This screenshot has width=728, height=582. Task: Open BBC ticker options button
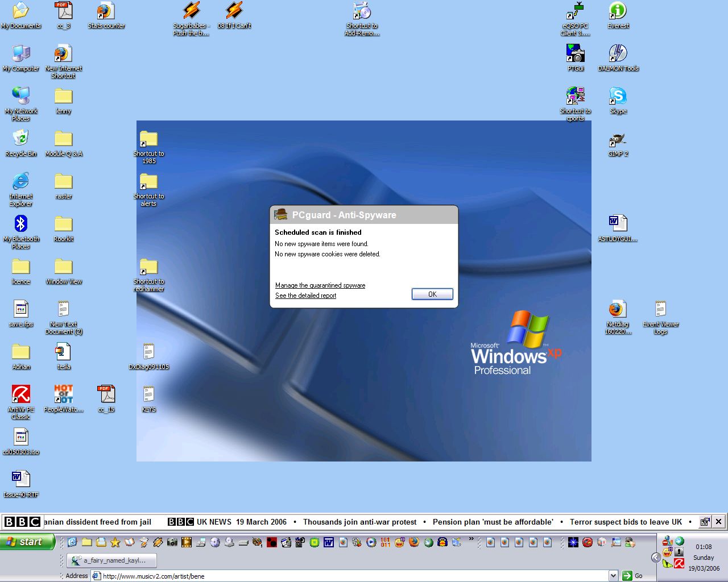[x=705, y=522]
